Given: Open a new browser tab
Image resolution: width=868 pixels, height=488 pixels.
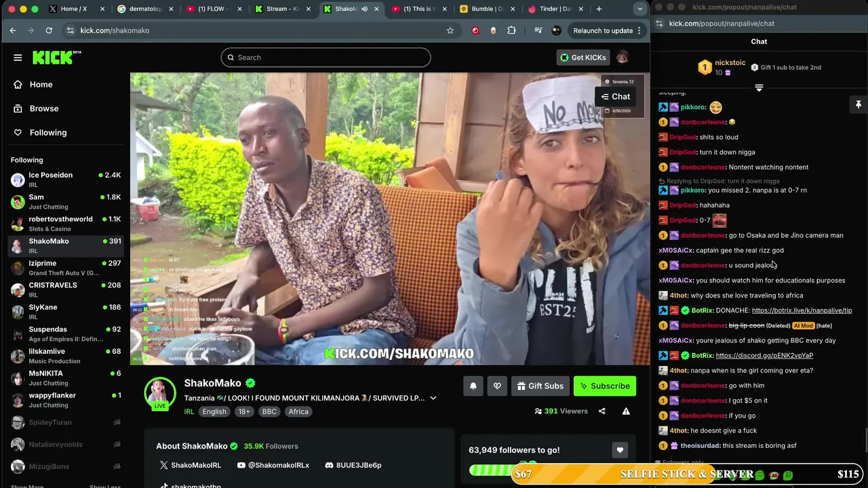Looking at the screenshot, I should tap(599, 9).
